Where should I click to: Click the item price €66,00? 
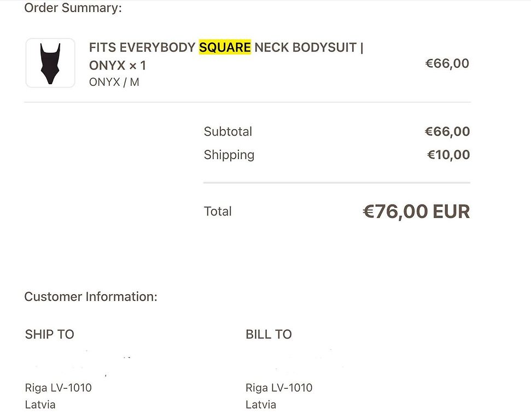(447, 63)
